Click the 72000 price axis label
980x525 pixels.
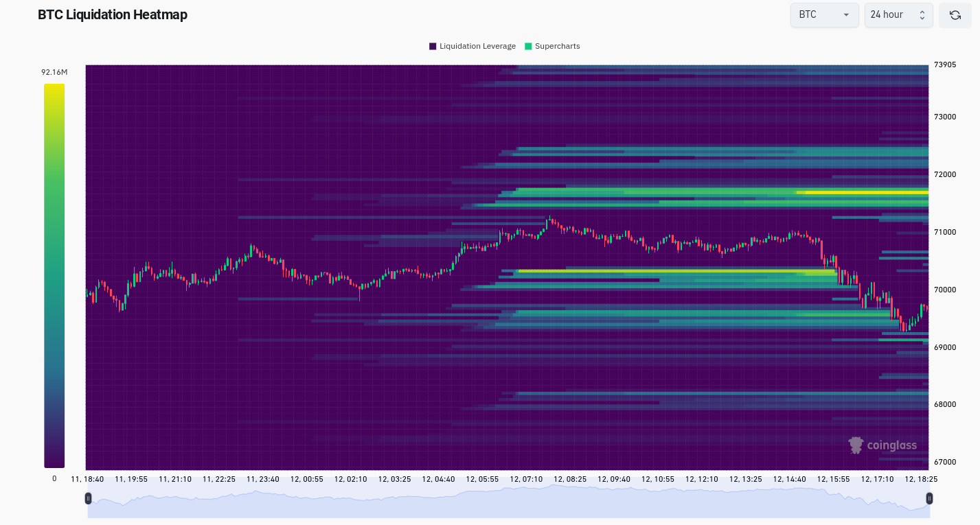(x=945, y=174)
